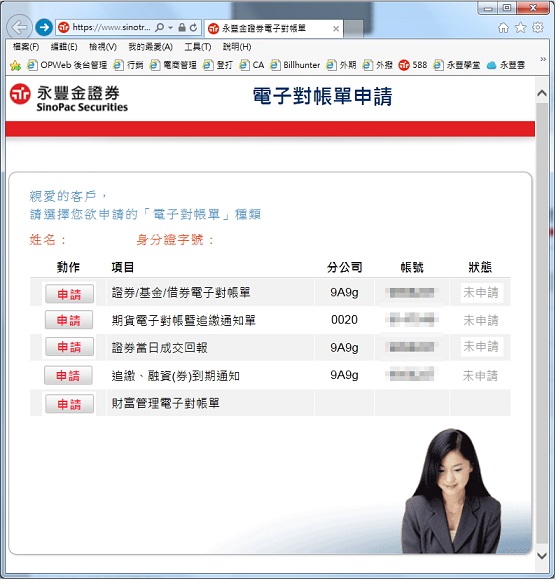
Task: Click the 帳號 column header
Action: (412, 267)
